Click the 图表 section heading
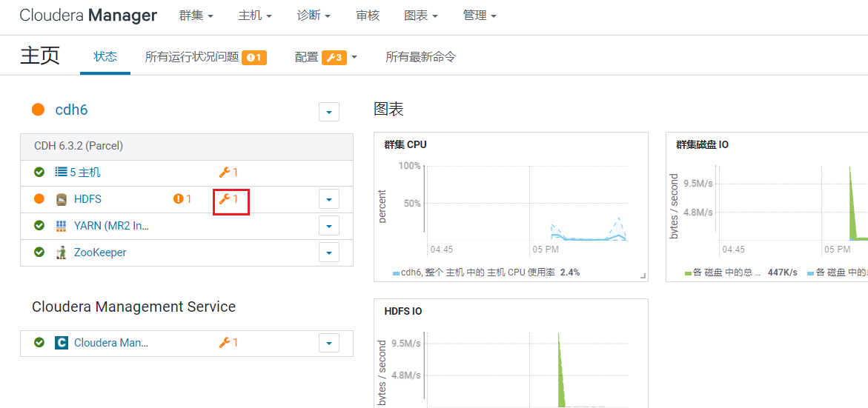The height and width of the screenshot is (408, 868). click(388, 109)
